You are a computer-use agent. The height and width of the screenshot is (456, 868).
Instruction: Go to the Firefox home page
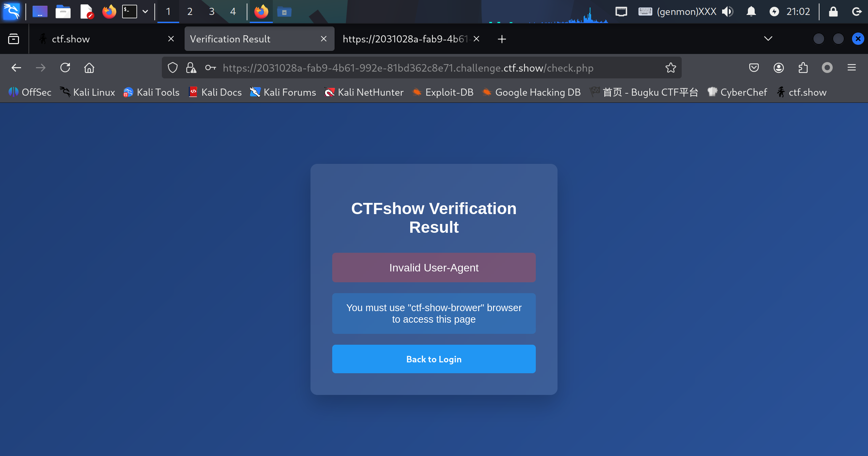click(x=89, y=68)
